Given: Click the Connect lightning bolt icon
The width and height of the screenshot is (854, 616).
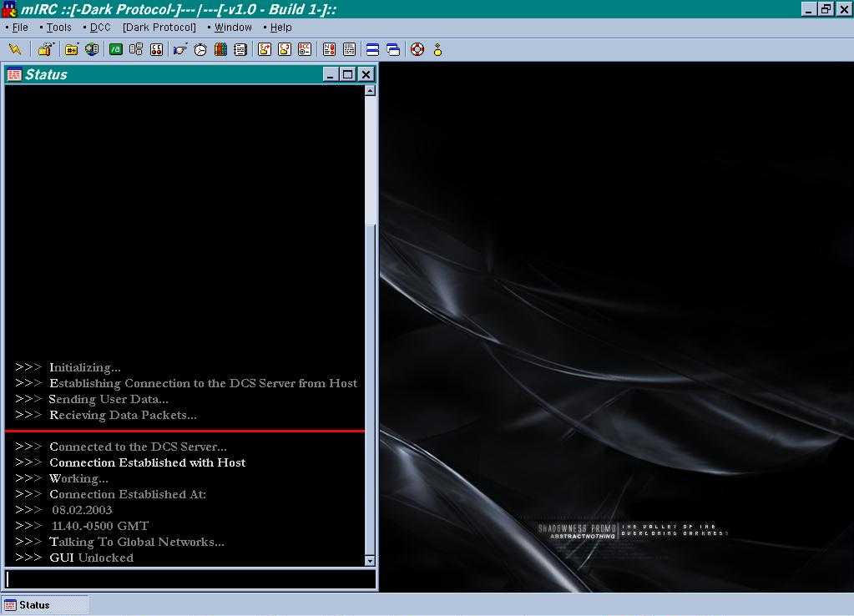Looking at the screenshot, I should pos(15,49).
